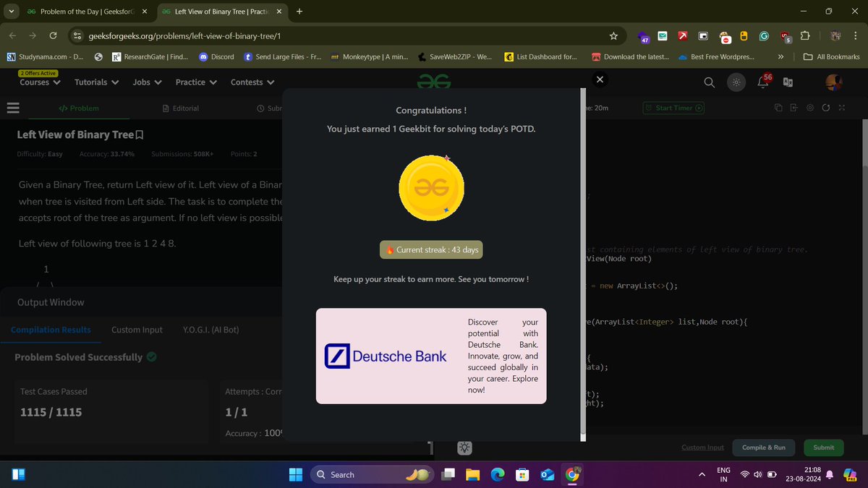The height and width of the screenshot is (488, 868).
Task: Open the Custom Input tab in Output Window
Action: coord(137,330)
